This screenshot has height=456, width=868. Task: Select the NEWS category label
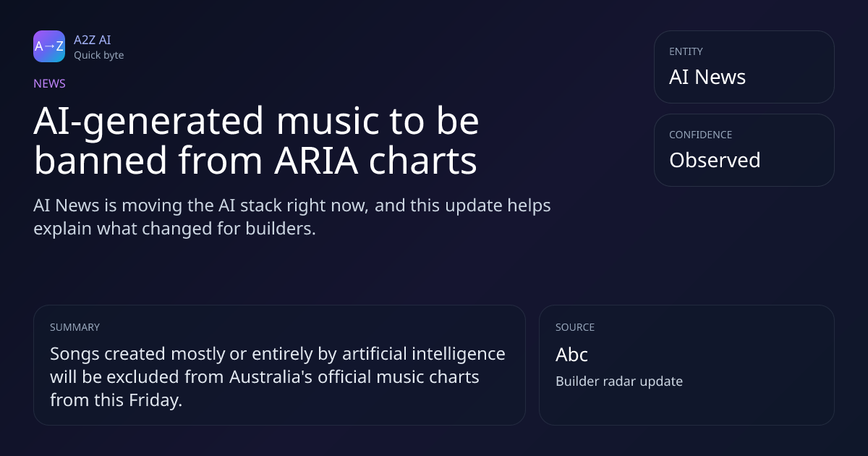click(x=49, y=83)
